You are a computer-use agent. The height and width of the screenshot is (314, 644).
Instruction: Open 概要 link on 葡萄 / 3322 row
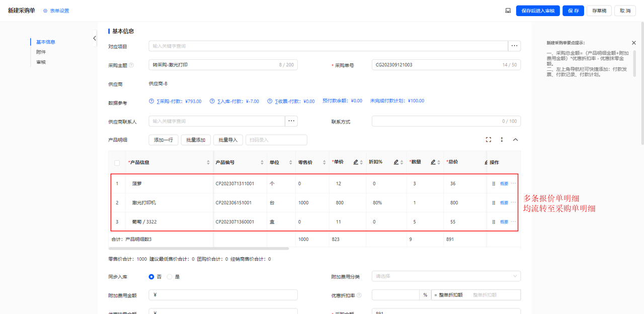coord(504,222)
